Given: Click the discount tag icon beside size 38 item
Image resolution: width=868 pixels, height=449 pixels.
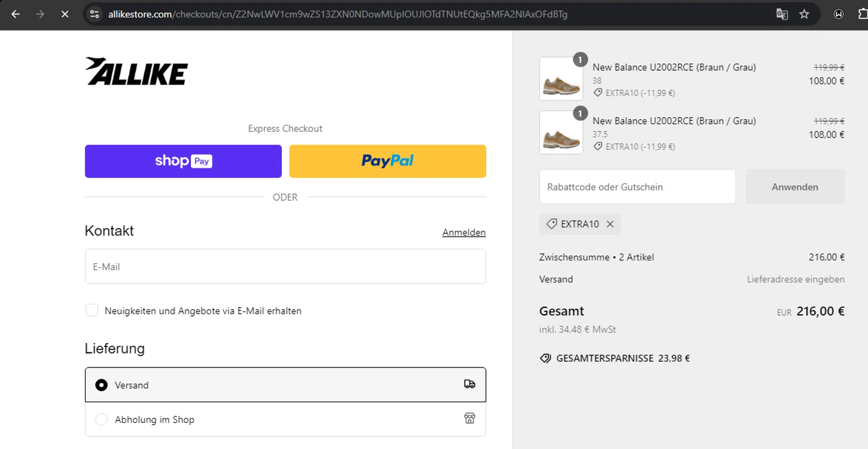Looking at the screenshot, I should tap(598, 93).
